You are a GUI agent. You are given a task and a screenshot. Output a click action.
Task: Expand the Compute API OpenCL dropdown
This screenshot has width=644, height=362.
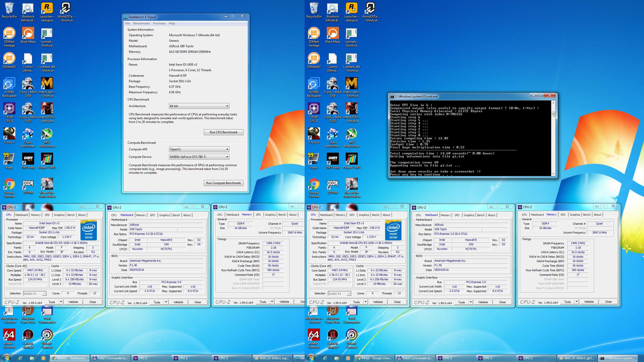coord(199,149)
